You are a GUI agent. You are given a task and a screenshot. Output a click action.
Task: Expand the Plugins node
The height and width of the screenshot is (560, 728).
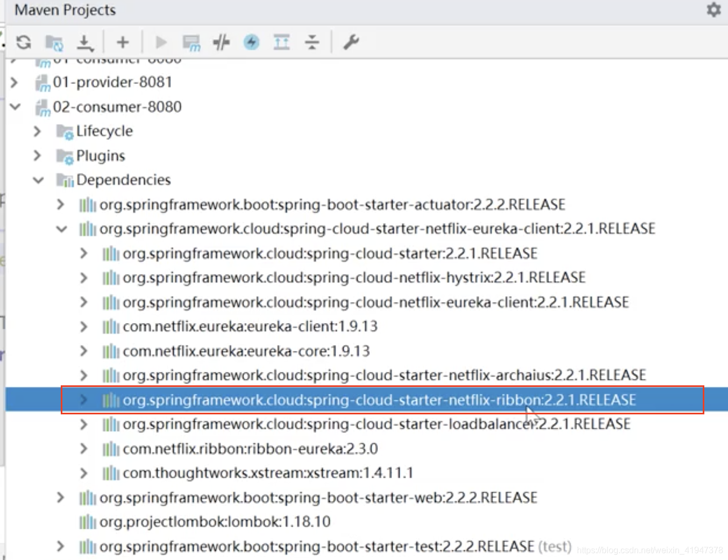(x=37, y=155)
